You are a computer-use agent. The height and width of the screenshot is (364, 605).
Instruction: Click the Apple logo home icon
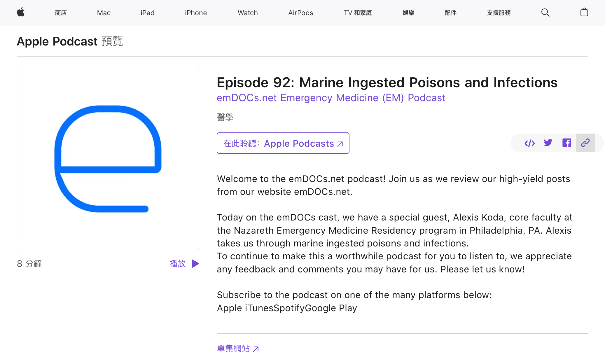tap(21, 13)
